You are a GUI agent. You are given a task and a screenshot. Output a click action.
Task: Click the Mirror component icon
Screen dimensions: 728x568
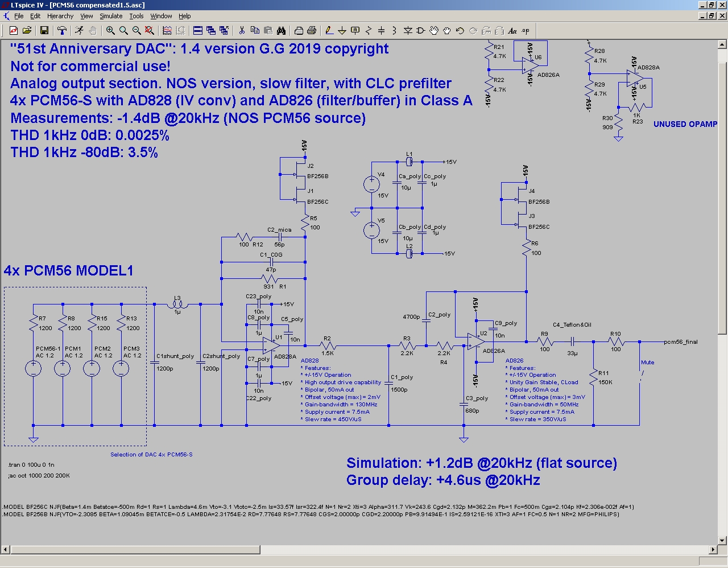tap(499, 30)
